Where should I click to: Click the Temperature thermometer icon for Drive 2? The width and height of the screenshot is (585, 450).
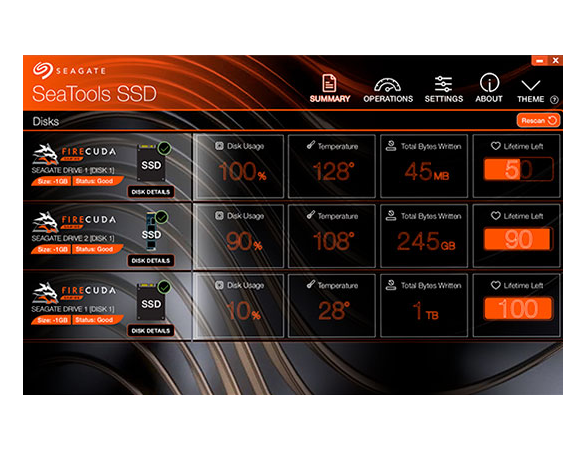pyautogui.click(x=310, y=215)
